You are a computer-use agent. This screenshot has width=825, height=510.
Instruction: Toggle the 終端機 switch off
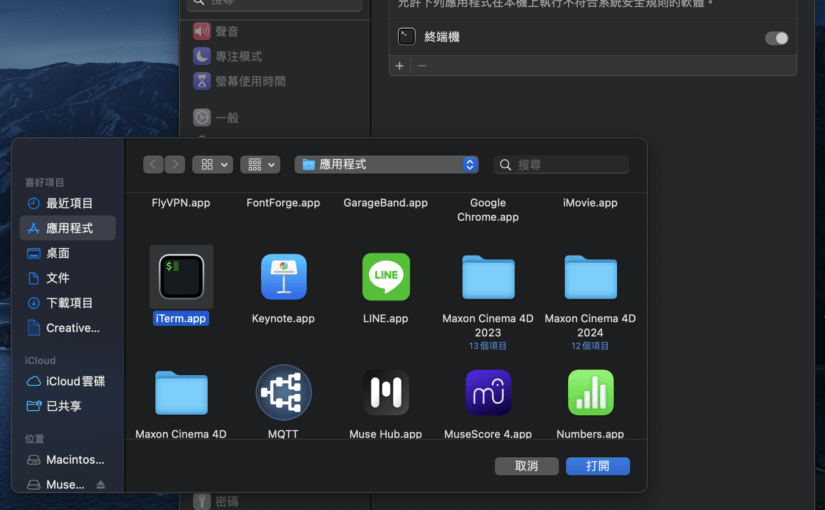tap(776, 38)
